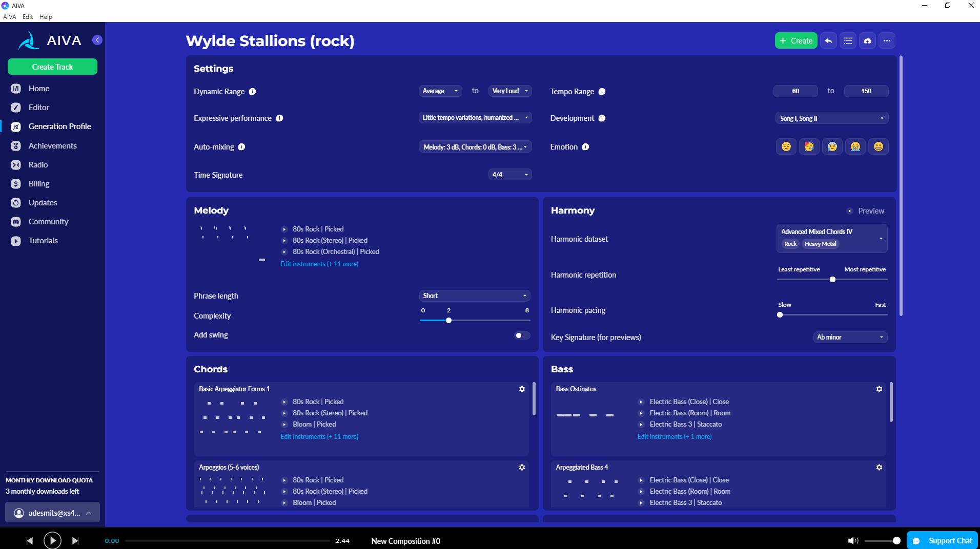Screen dimensions: 980x549
Task: Open the Editor page
Action: pyautogui.click(x=39, y=108)
